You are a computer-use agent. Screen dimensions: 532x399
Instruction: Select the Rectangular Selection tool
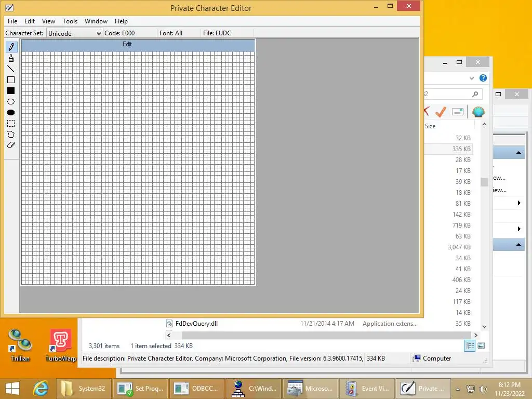click(x=11, y=123)
